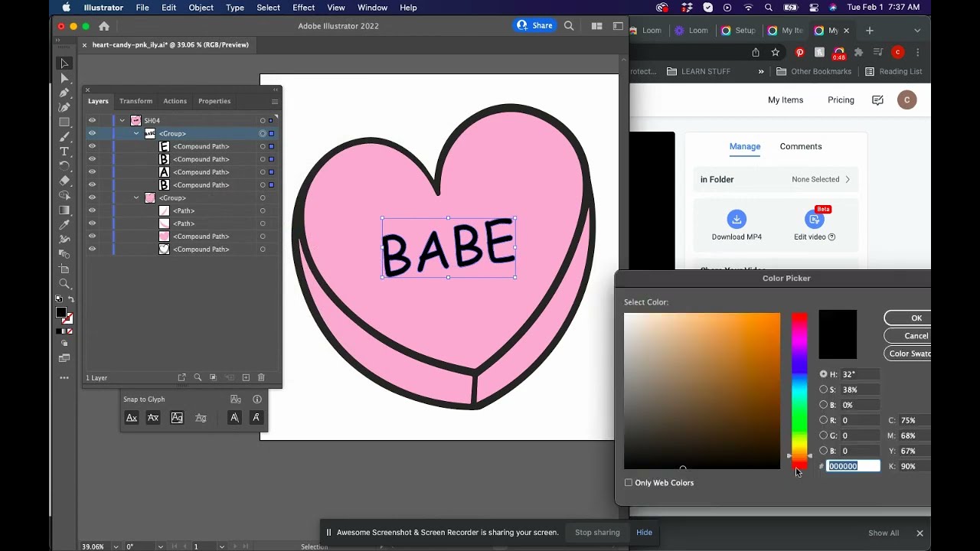Expand Chrome bookmarks overflow chevron
The image size is (980, 551).
tap(761, 71)
